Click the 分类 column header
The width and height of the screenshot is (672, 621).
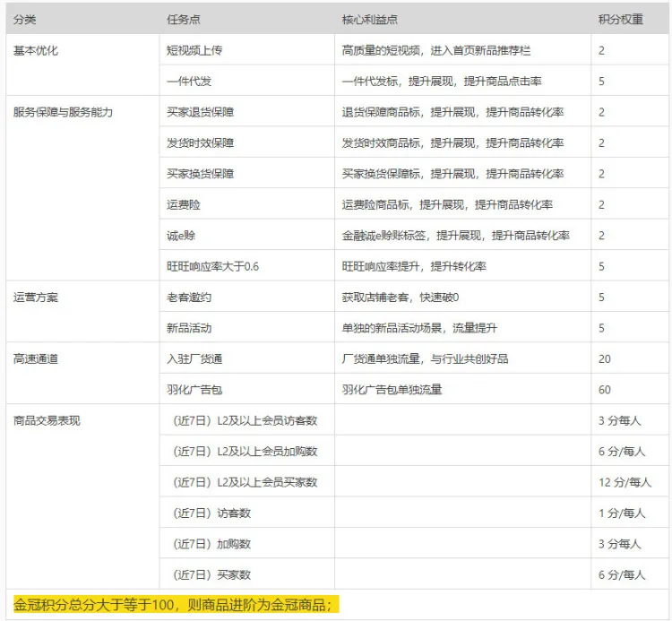tap(82, 20)
